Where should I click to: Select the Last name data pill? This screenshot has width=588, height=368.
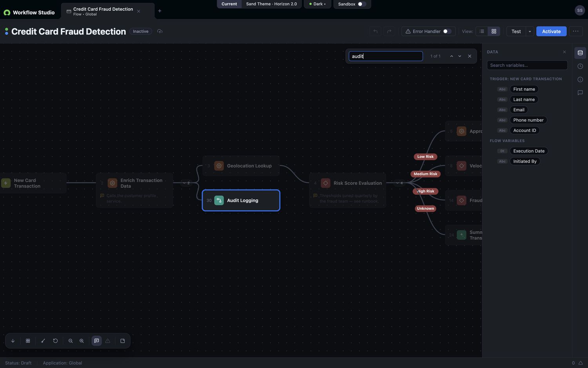coord(524,99)
